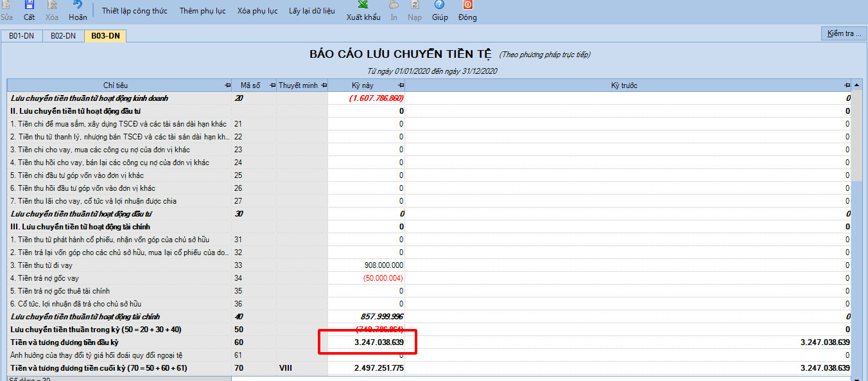Click the Kiểm tra button
This screenshot has width=868, height=381.
[x=844, y=33]
